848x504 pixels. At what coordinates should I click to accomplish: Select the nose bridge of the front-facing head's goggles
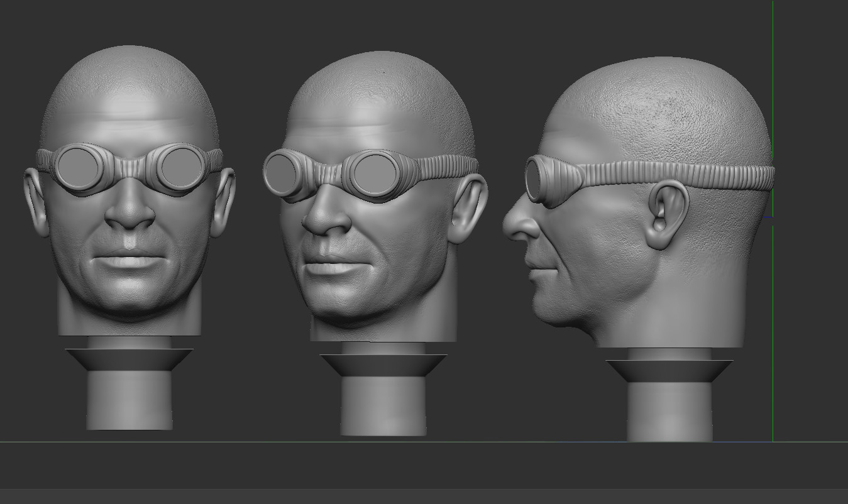pos(129,167)
